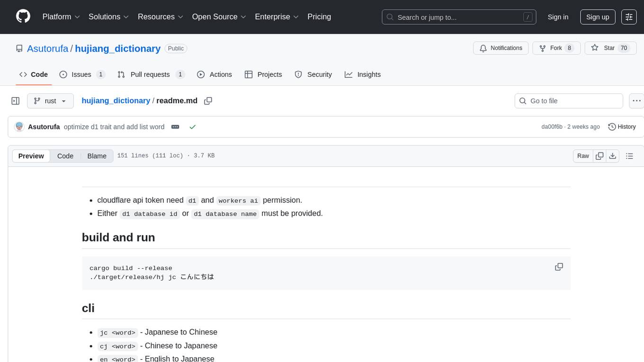
Task: Open Asutorufa commit author avatar
Action: (x=19, y=127)
